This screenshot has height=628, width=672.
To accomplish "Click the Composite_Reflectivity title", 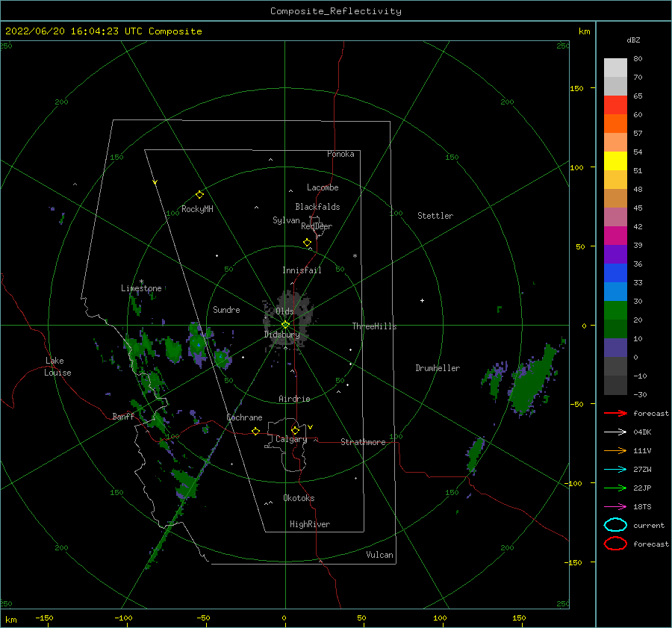I will [x=335, y=11].
